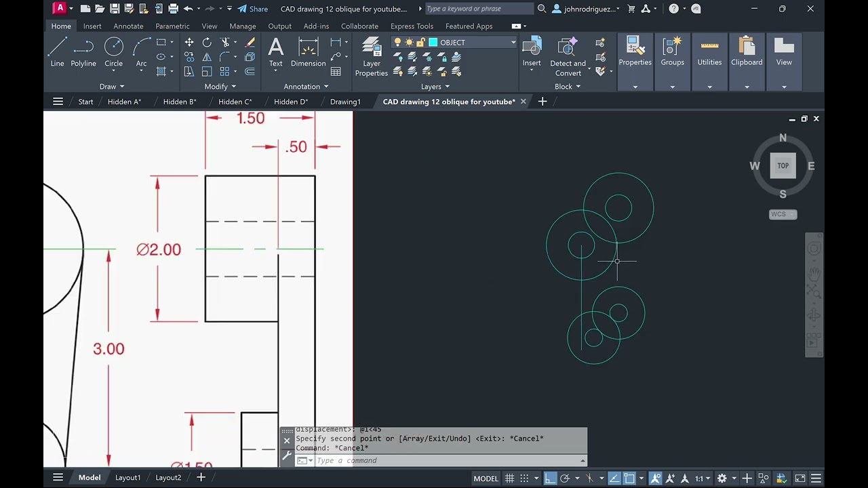Switch to the Hidden A* drawing tab
868x488 pixels.
(x=124, y=102)
